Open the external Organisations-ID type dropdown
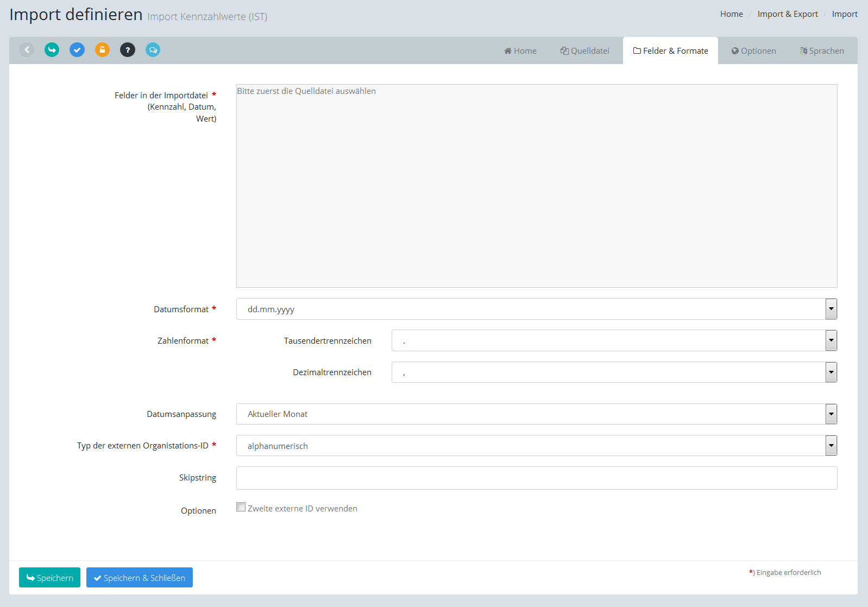 coord(536,446)
